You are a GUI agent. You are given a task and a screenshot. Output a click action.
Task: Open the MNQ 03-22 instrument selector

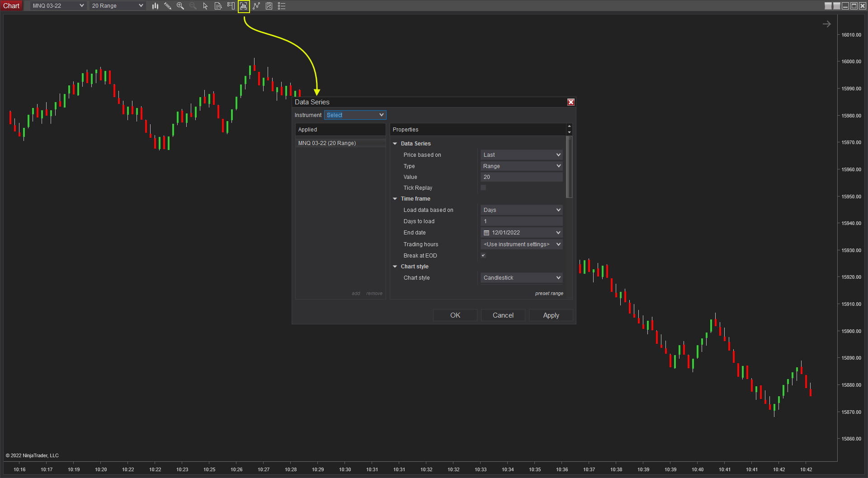58,6
